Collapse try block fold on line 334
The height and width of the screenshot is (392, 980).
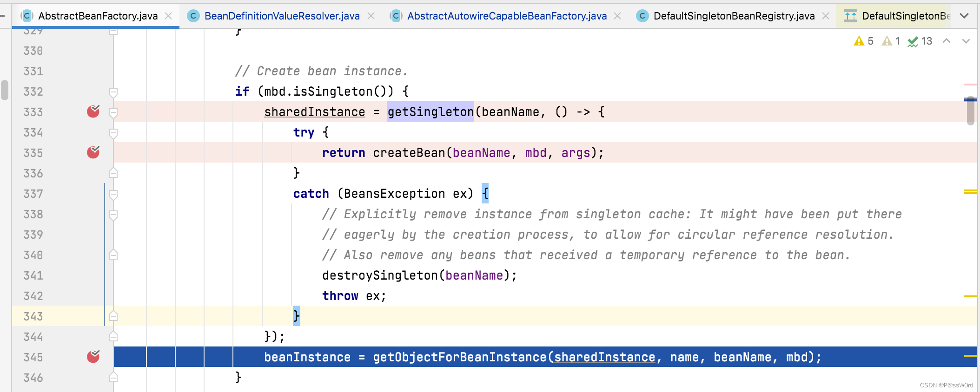pos(113,133)
